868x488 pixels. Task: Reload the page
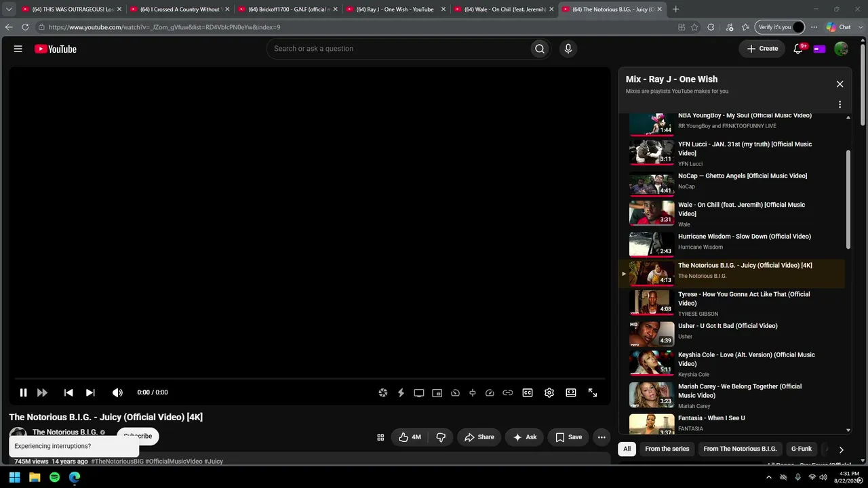point(25,27)
